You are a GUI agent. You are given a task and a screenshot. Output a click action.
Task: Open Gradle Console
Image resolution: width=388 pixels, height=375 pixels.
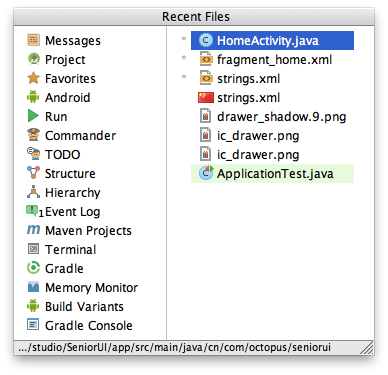(x=90, y=325)
